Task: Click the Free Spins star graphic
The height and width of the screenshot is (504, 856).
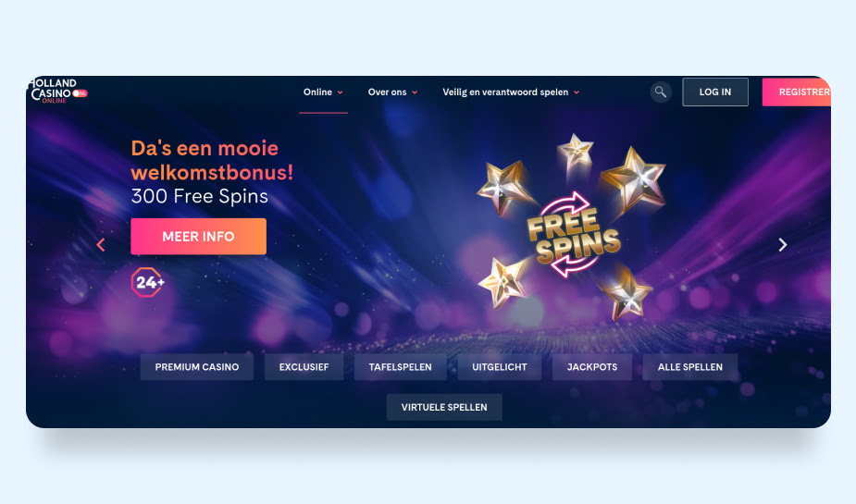Action: coord(572,227)
